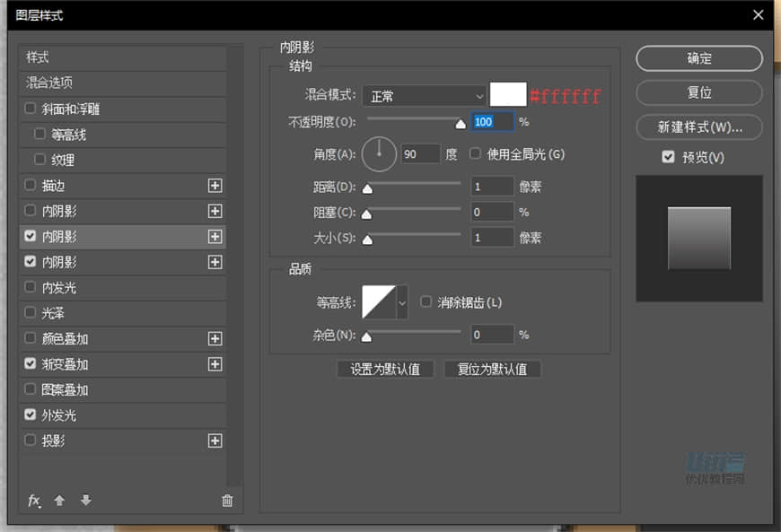Click the plus icon next to 投影
Viewport: 781px width, 532px height.
point(216,440)
